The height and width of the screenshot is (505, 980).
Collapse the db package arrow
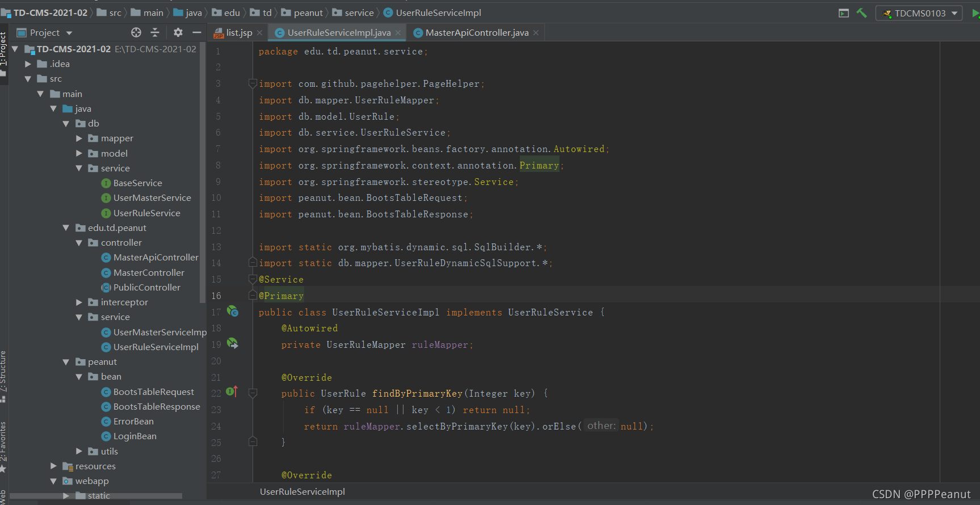tap(66, 124)
